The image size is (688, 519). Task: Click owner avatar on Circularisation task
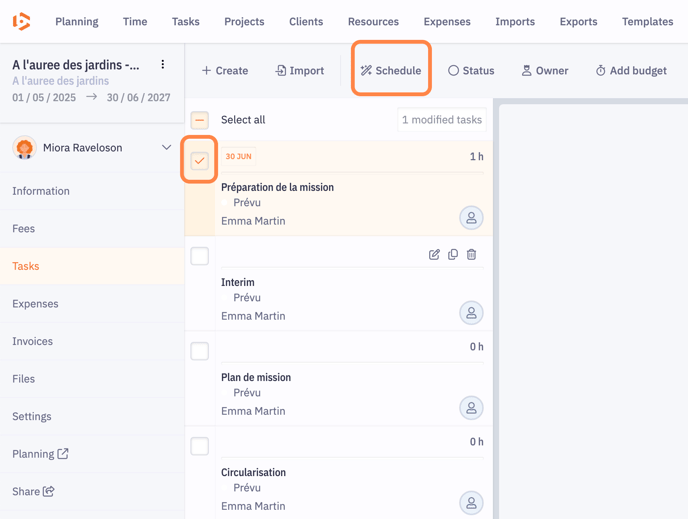(x=471, y=503)
